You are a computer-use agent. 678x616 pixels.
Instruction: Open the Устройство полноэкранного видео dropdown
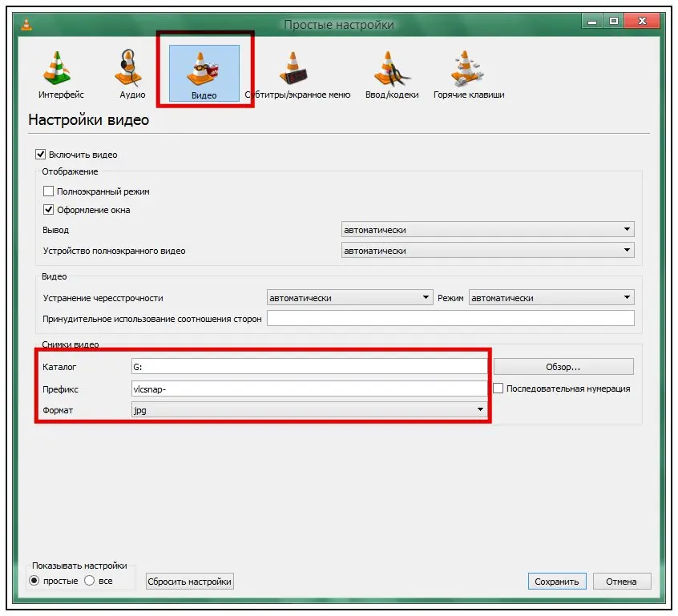coord(488,250)
